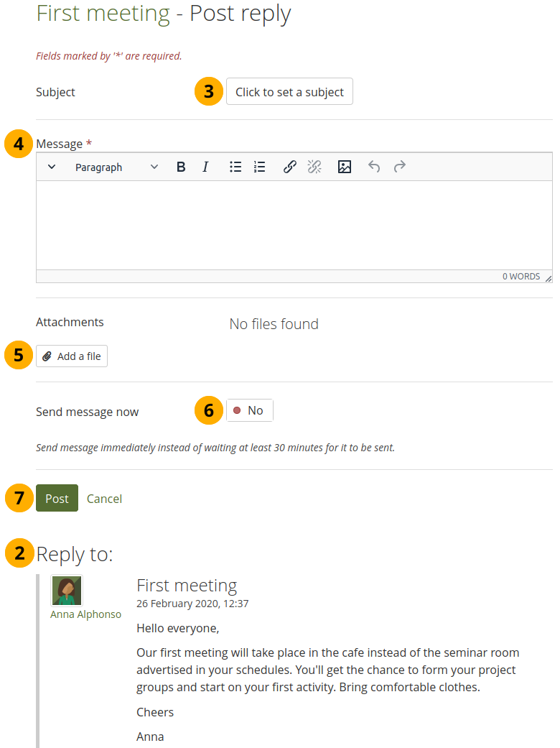Click Anna Alphonso's avatar thumbnail

tap(67, 591)
